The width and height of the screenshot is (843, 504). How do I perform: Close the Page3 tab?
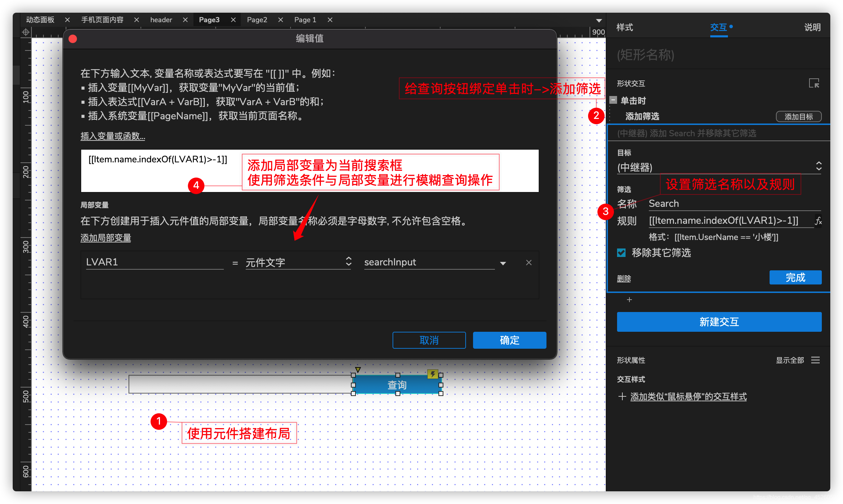pos(233,20)
